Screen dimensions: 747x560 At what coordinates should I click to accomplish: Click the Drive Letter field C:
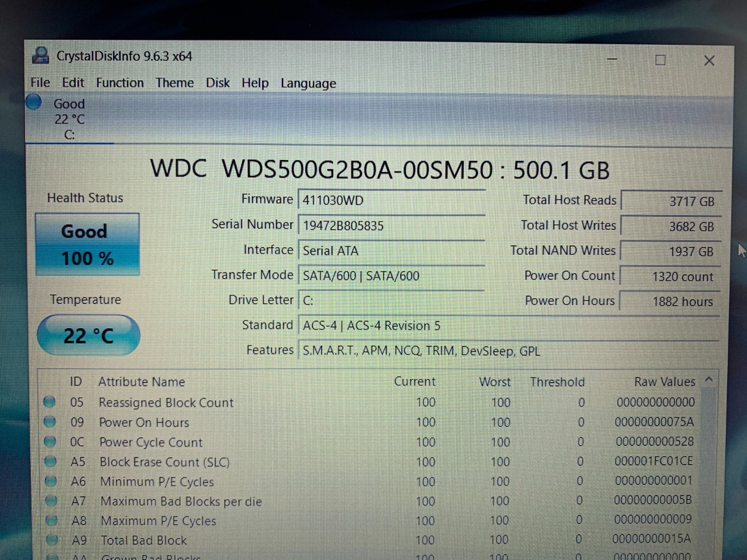[391, 301]
